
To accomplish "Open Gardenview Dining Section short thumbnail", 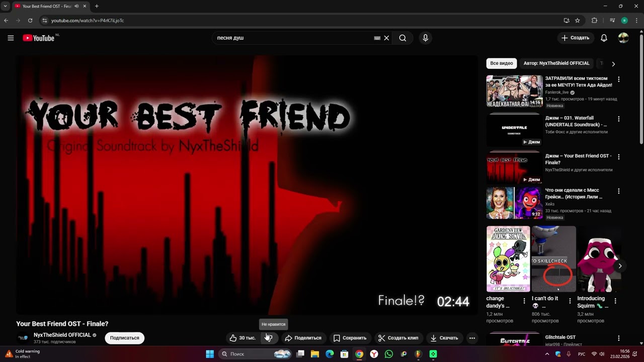I will [x=508, y=259].
